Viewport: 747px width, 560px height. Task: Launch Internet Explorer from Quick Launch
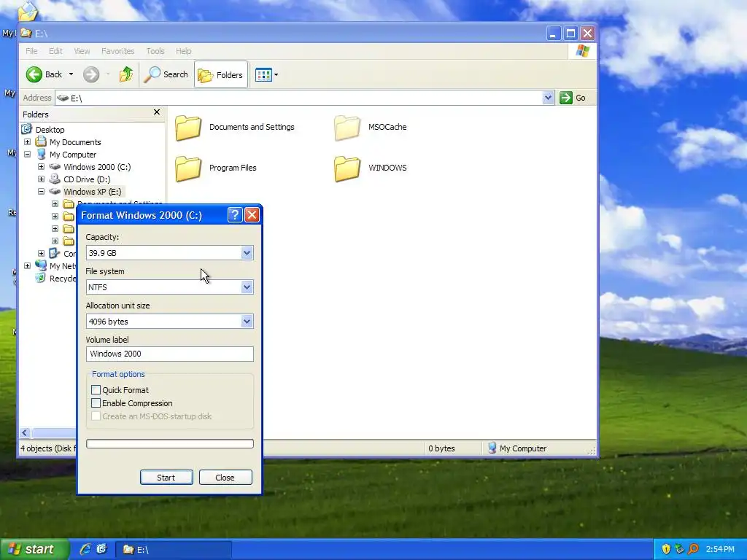tap(85, 550)
